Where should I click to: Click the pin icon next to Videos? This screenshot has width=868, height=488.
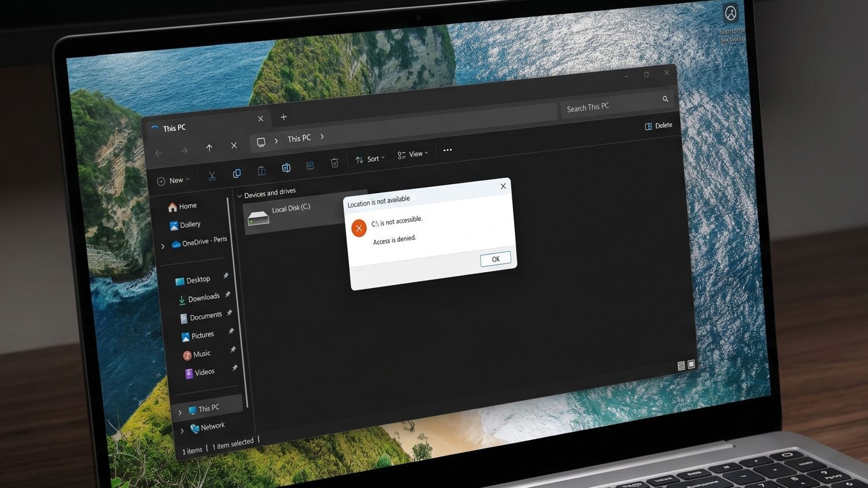pyautogui.click(x=235, y=367)
